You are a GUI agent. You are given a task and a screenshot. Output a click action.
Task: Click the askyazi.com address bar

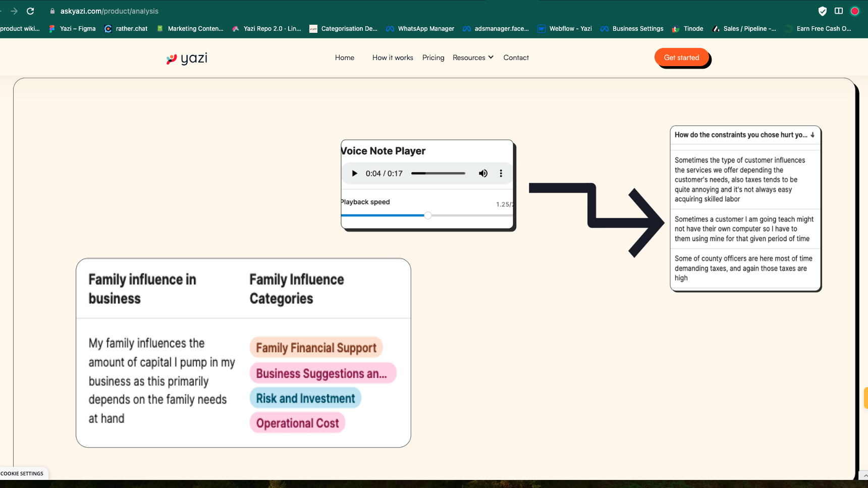coord(109,11)
